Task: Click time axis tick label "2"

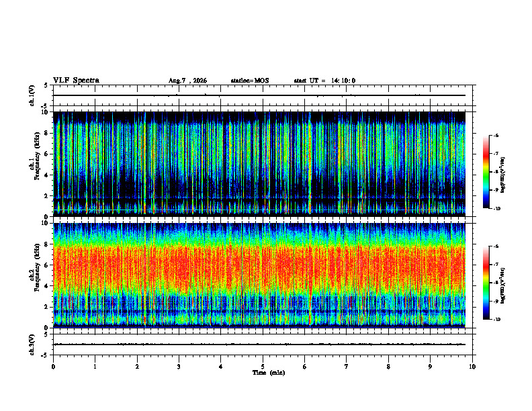Action: (137, 367)
